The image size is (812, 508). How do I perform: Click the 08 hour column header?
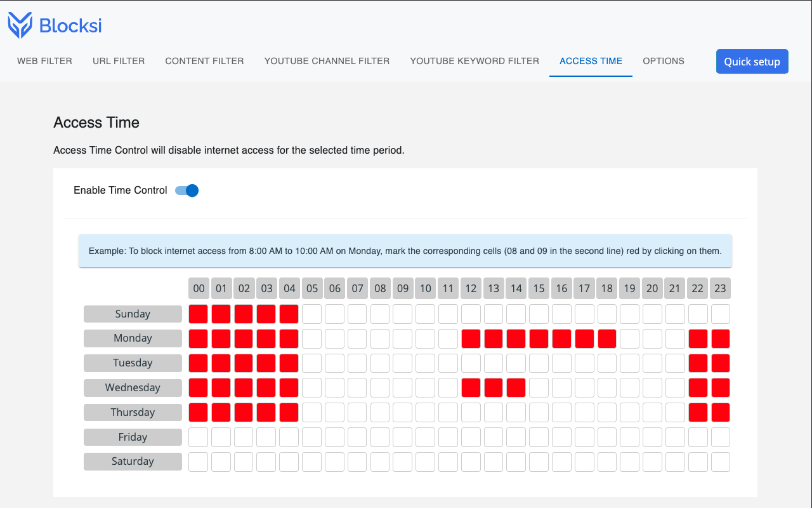coord(380,288)
